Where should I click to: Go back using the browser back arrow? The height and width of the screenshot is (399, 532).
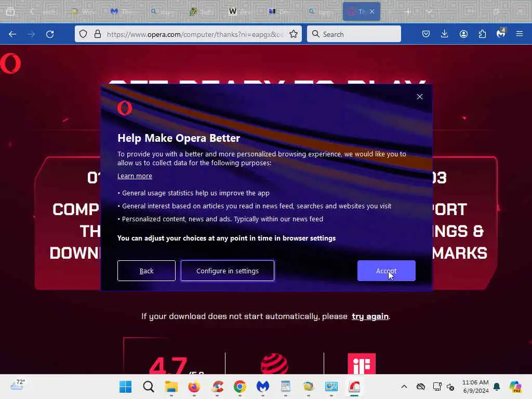[x=12, y=34]
